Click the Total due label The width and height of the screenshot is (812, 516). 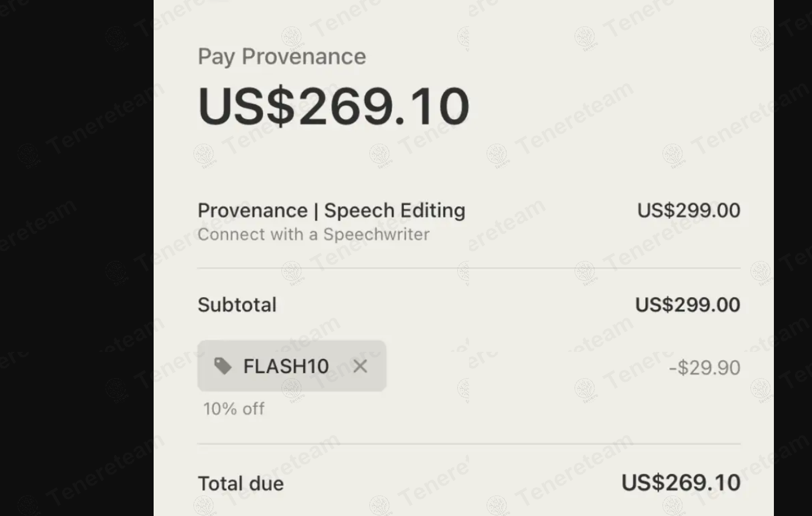click(x=240, y=484)
